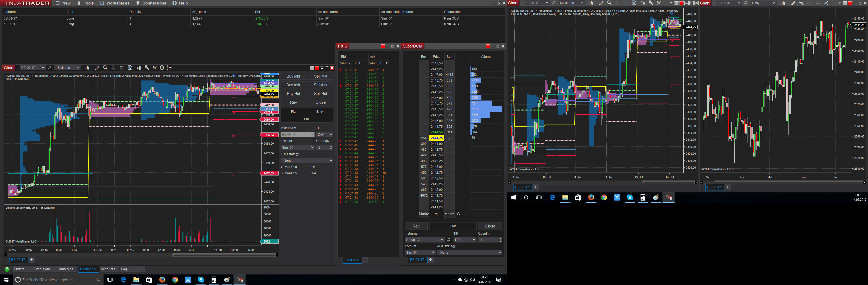Open strategies in the 60 Minute chart
The height and width of the screenshot is (285, 868).
pos(659,3)
